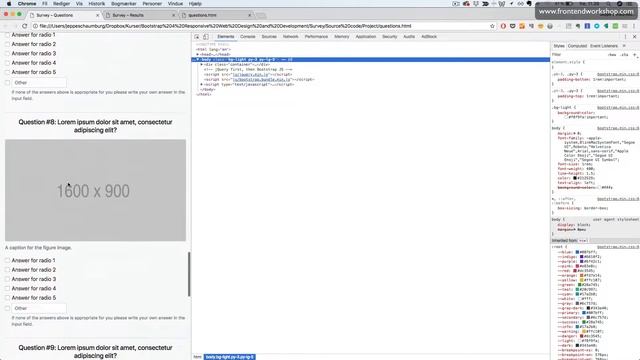
Task: Switch to the Sources tab
Action: pos(269,37)
